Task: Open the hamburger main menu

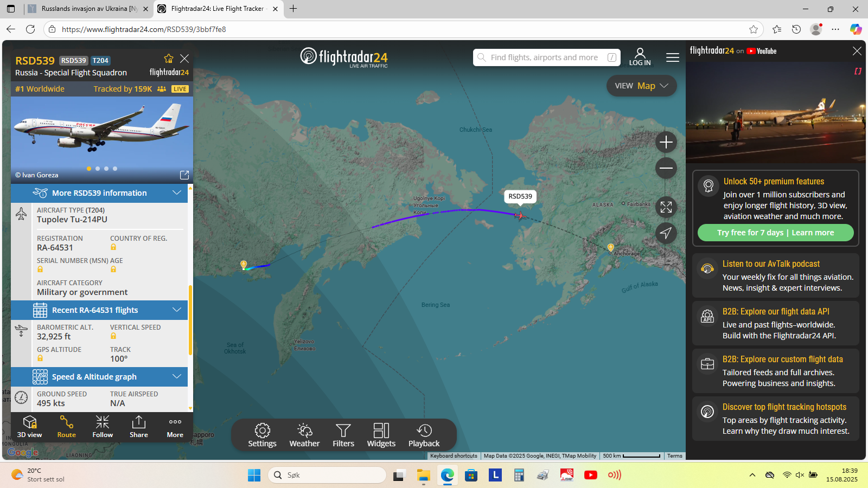Action: tap(673, 57)
